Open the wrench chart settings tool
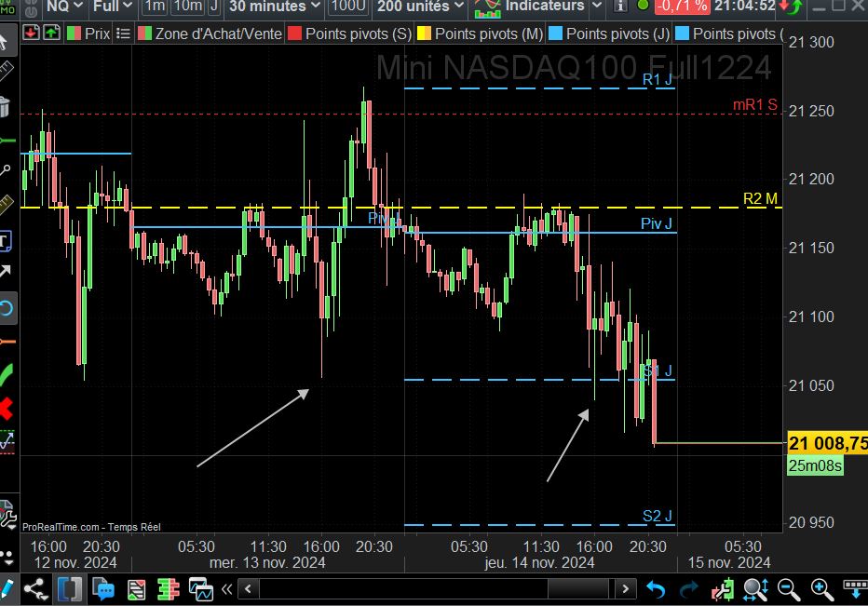 point(7,515)
